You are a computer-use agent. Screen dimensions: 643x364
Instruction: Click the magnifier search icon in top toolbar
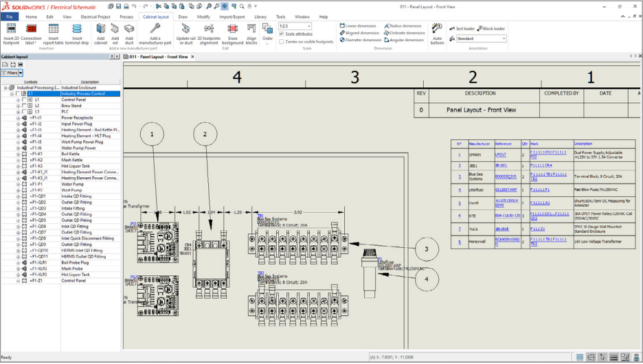(x=242, y=6)
